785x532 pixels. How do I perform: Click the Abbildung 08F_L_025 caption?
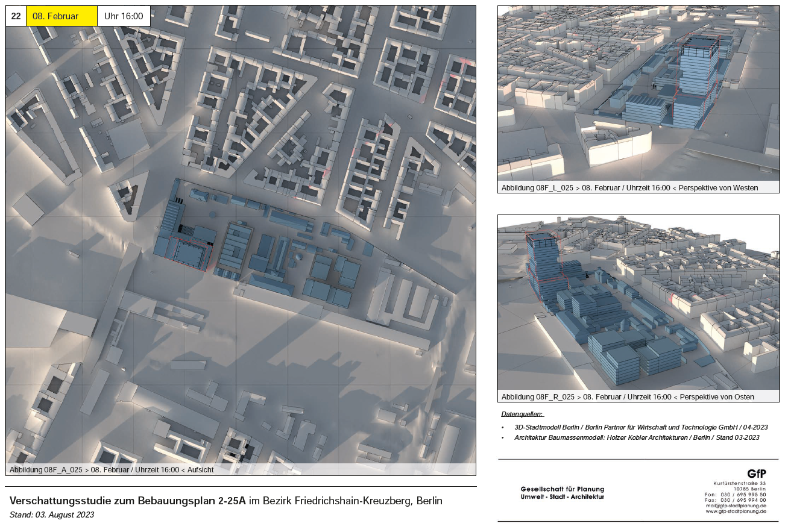pyautogui.click(x=629, y=188)
